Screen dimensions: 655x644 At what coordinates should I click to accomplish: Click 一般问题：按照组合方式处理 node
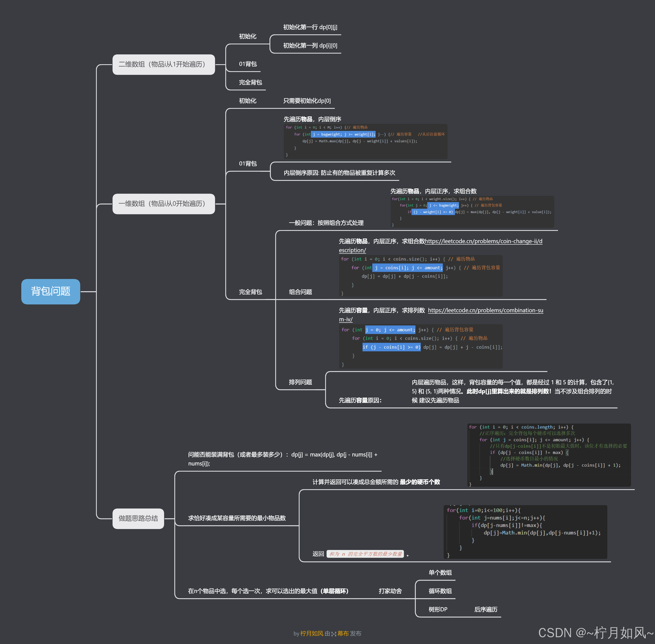pyautogui.click(x=326, y=223)
